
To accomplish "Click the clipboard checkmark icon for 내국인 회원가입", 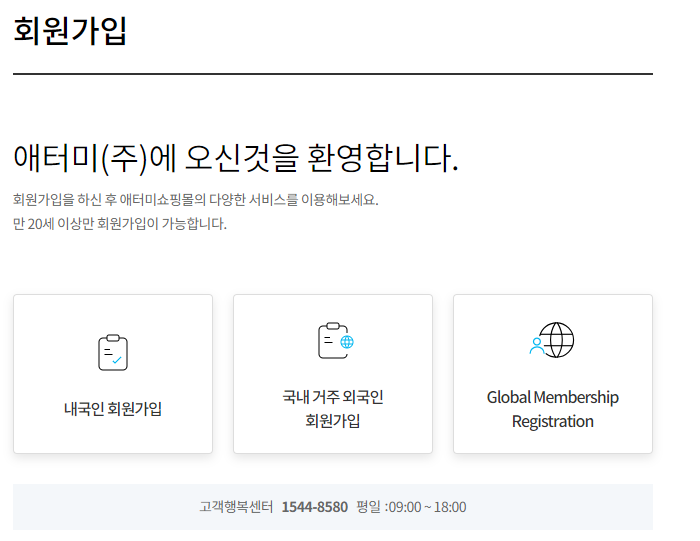I will point(113,352).
